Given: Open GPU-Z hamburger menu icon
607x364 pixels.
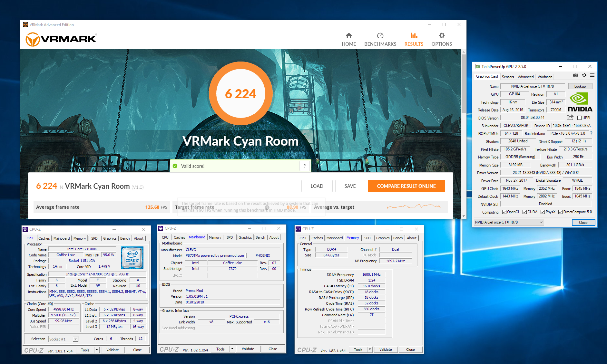Looking at the screenshot, I should [x=592, y=75].
